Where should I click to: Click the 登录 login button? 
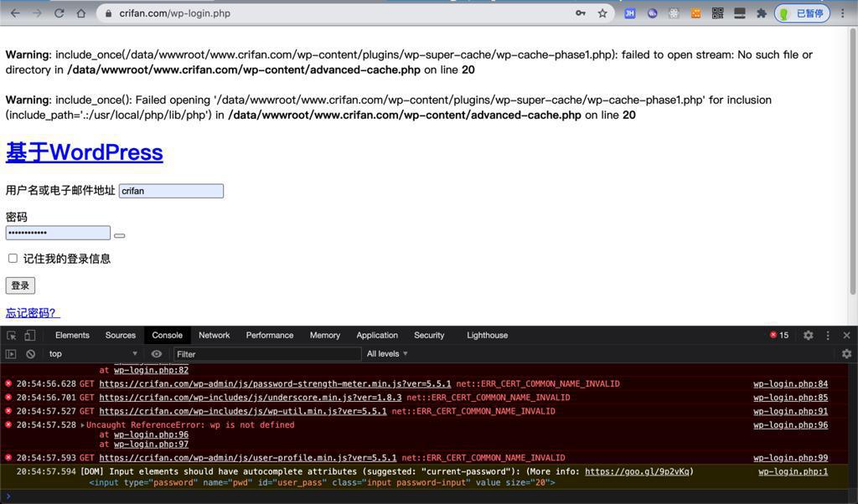(20, 285)
